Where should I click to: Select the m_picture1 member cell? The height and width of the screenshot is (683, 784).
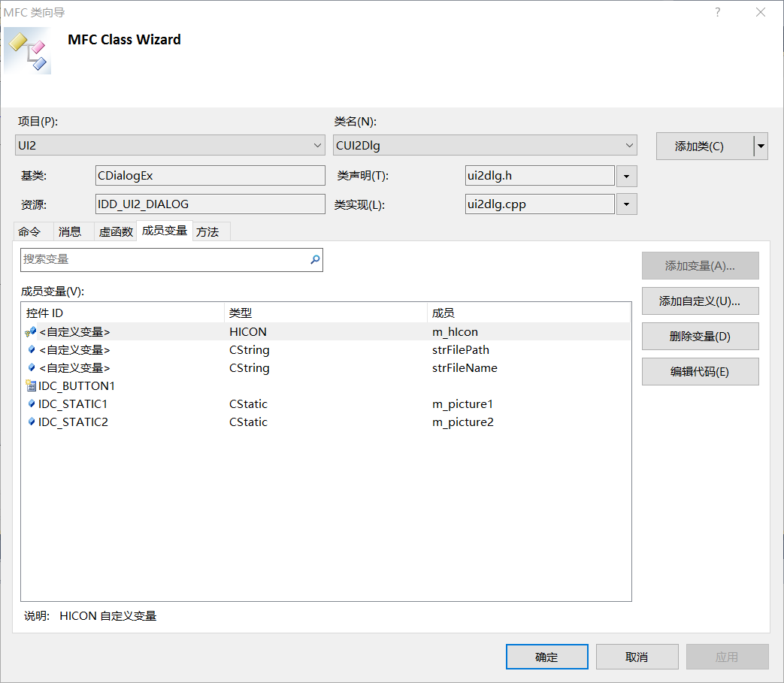click(x=462, y=403)
